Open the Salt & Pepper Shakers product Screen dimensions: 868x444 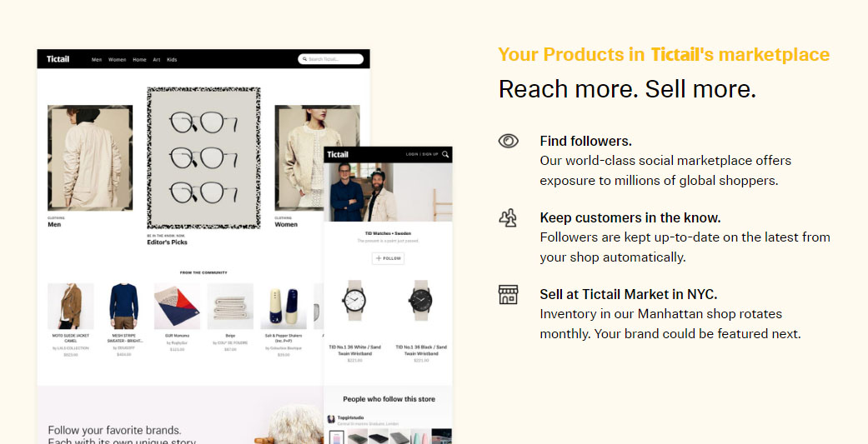283,306
